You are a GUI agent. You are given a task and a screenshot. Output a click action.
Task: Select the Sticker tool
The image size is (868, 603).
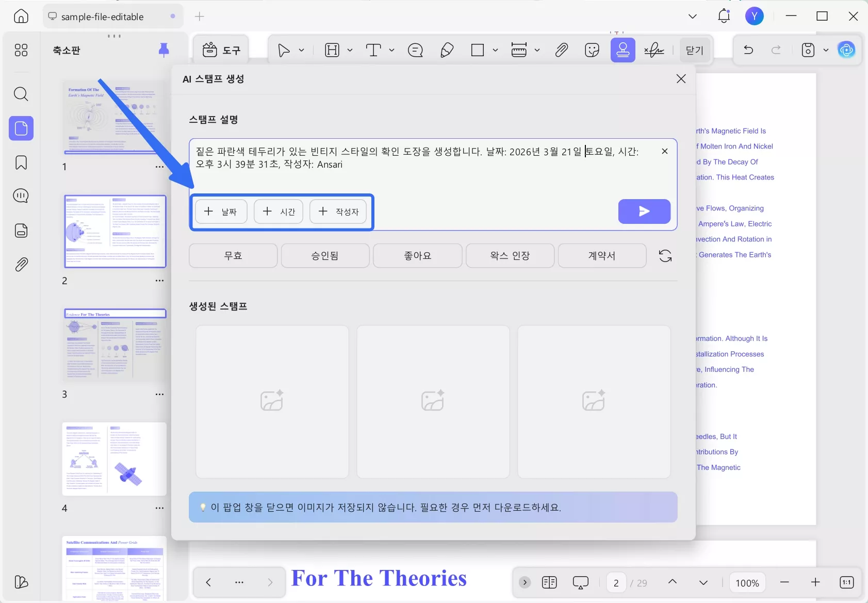(592, 50)
